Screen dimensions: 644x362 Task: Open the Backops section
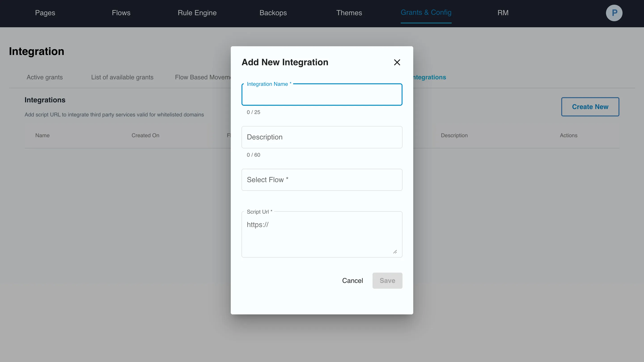point(273,13)
